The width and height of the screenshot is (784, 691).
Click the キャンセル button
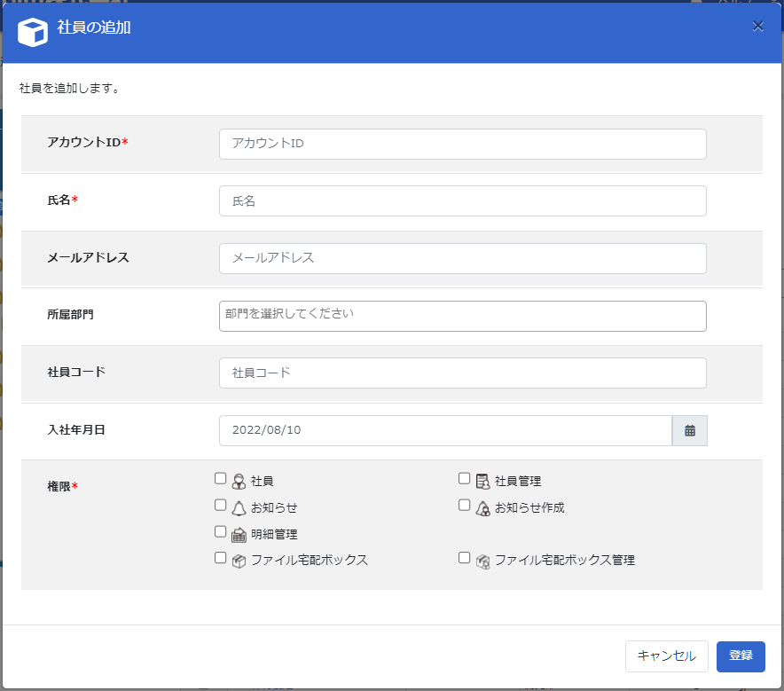[x=666, y=656]
